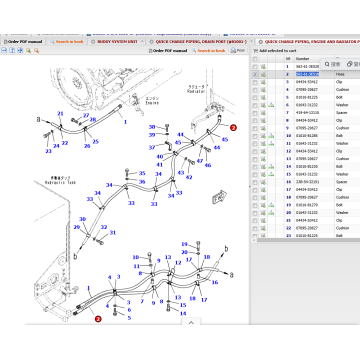Click the fit-to-window diagram icon
Image resolution: width=360 pixels, height=360 pixels.
point(20,50)
